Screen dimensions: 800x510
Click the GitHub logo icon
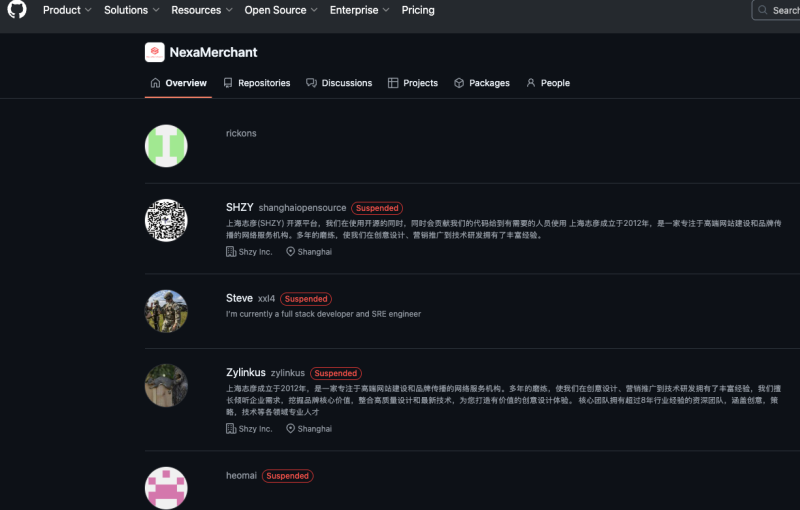(17, 10)
